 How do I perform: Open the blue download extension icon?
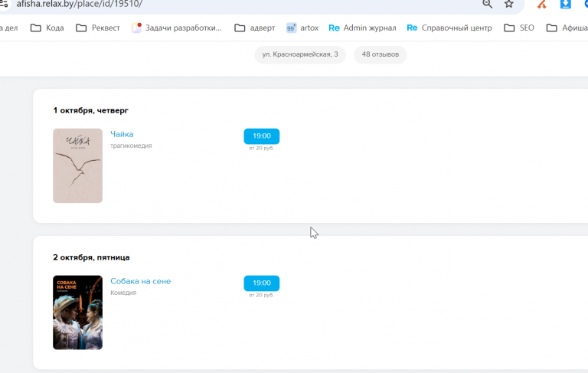pos(565,4)
